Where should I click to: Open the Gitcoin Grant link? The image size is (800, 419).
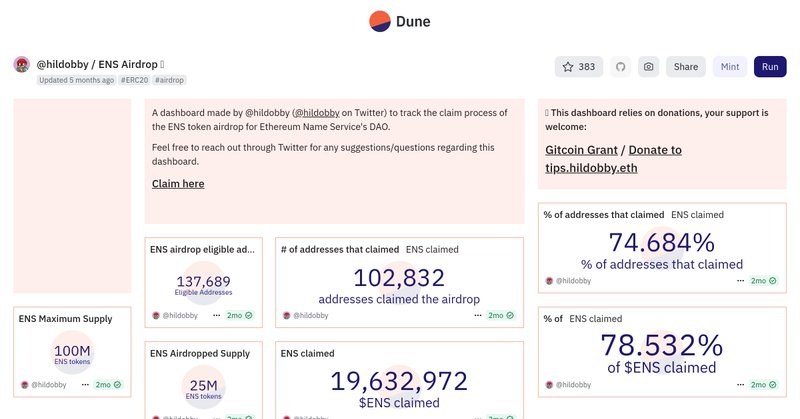tap(581, 150)
